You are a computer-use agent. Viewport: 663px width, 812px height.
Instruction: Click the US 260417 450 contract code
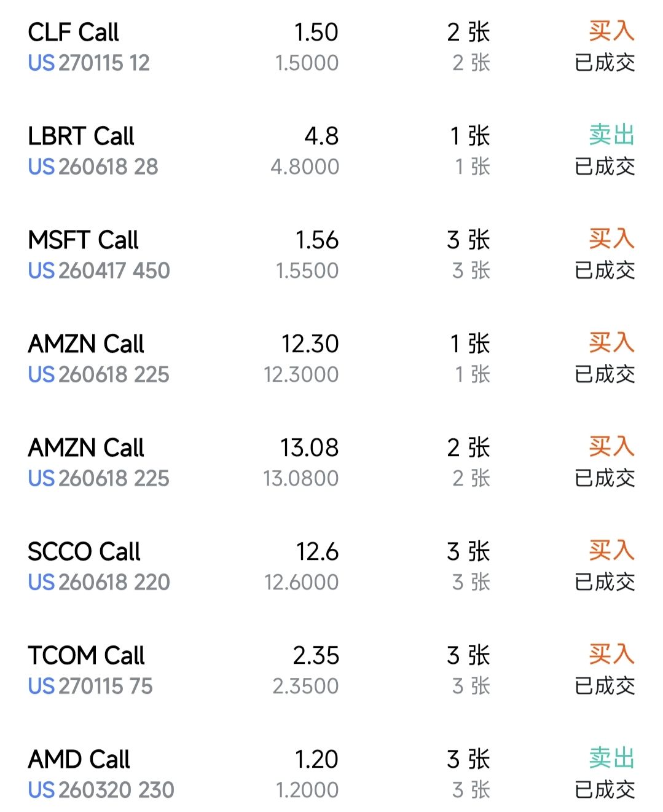click(99, 270)
